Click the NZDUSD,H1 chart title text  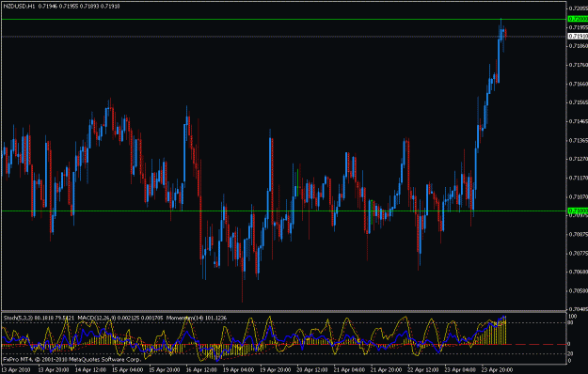point(19,7)
